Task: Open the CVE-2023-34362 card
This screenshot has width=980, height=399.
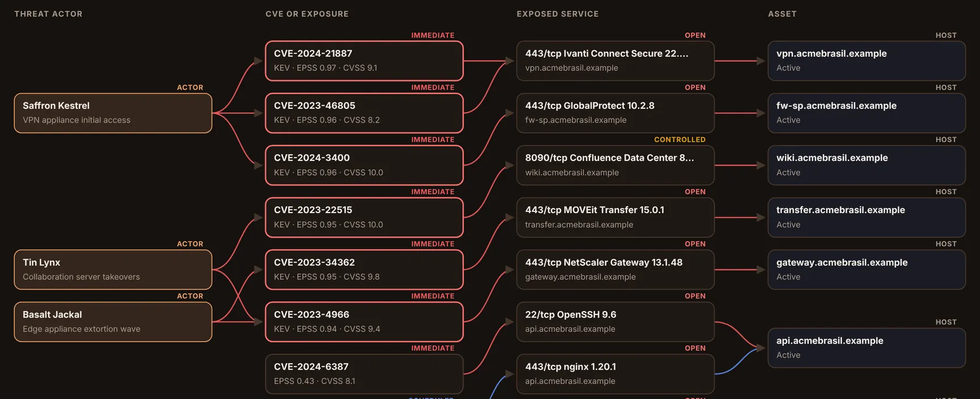Action: point(364,270)
